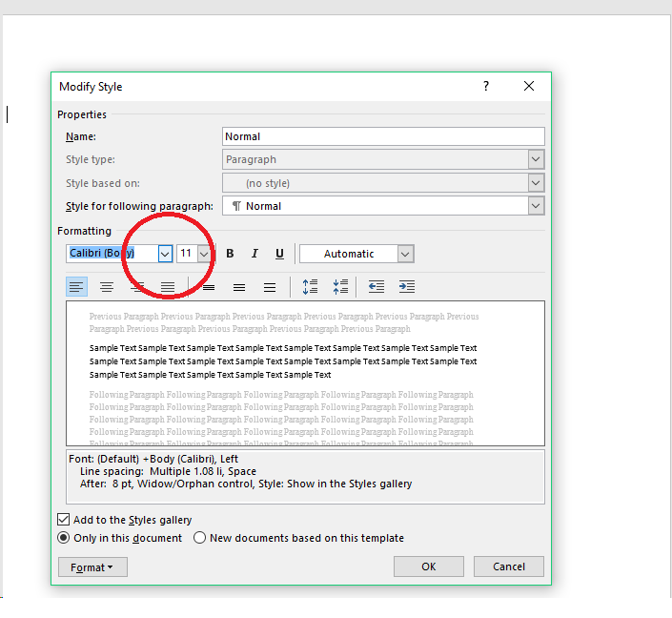
Task: Set double line spacing icon
Action: click(x=270, y=287)
